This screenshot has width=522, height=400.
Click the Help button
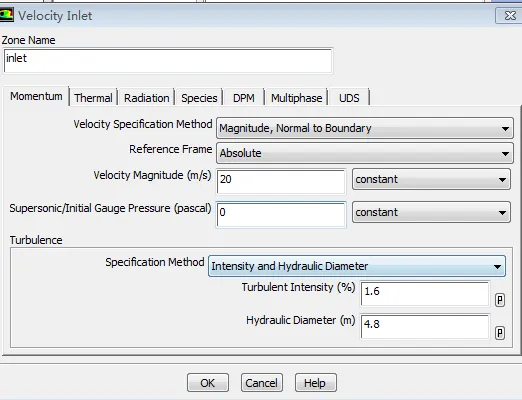coord(315,383)
